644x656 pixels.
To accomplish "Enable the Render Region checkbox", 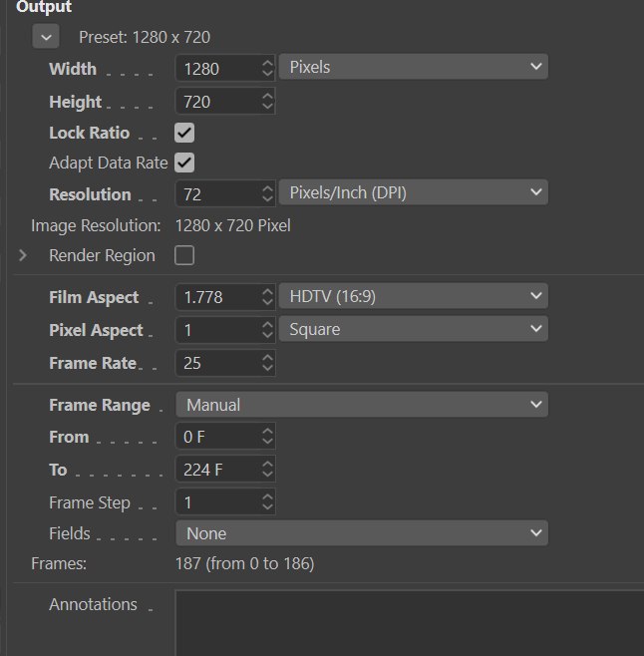I will click(x=184, y=255).
